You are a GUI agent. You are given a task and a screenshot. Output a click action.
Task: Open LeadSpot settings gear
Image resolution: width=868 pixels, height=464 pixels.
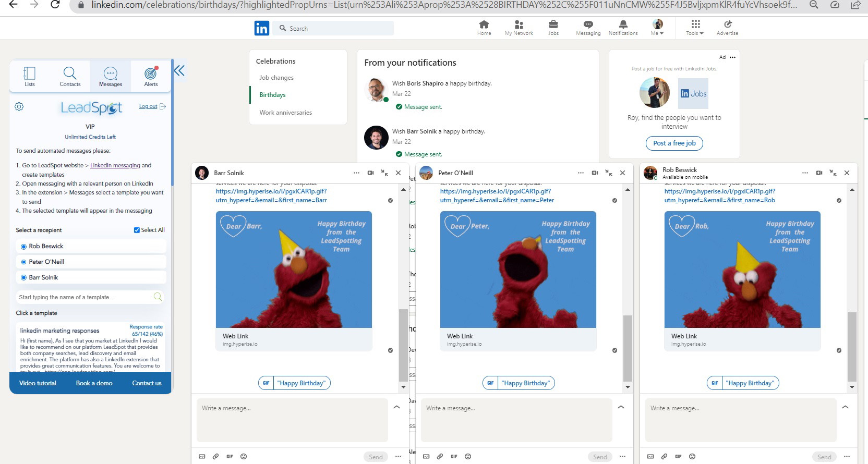pos(19,106)
